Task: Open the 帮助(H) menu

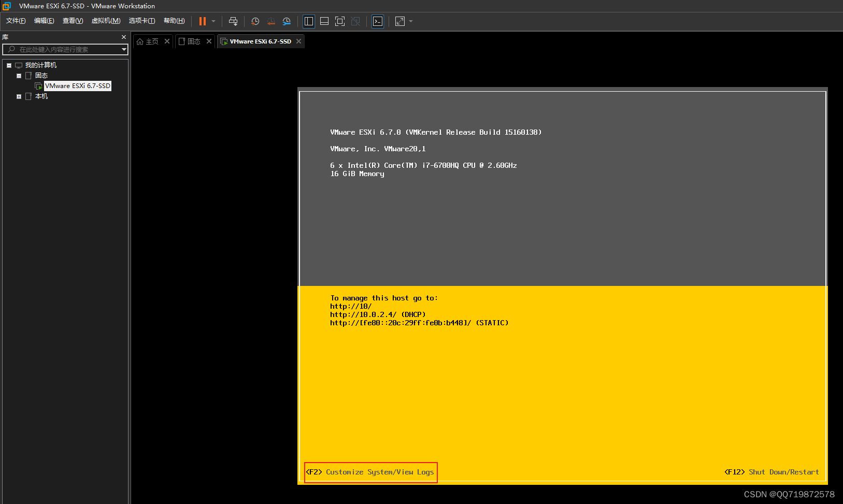Action: point(174,21)
